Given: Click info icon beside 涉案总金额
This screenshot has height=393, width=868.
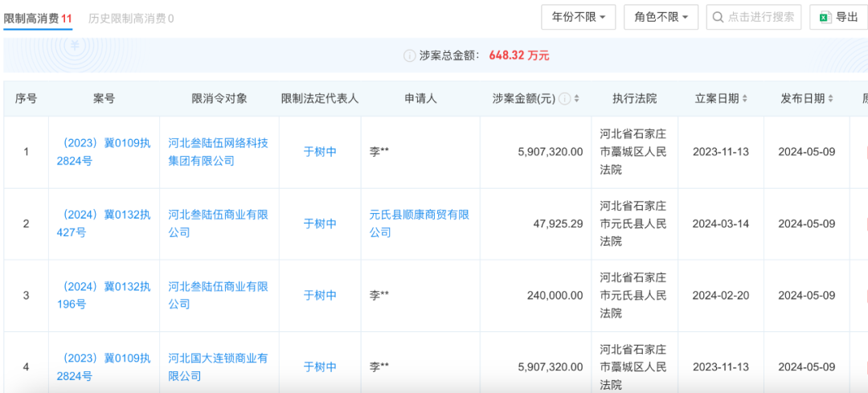Looking at the screenshot, I should 409,56.
